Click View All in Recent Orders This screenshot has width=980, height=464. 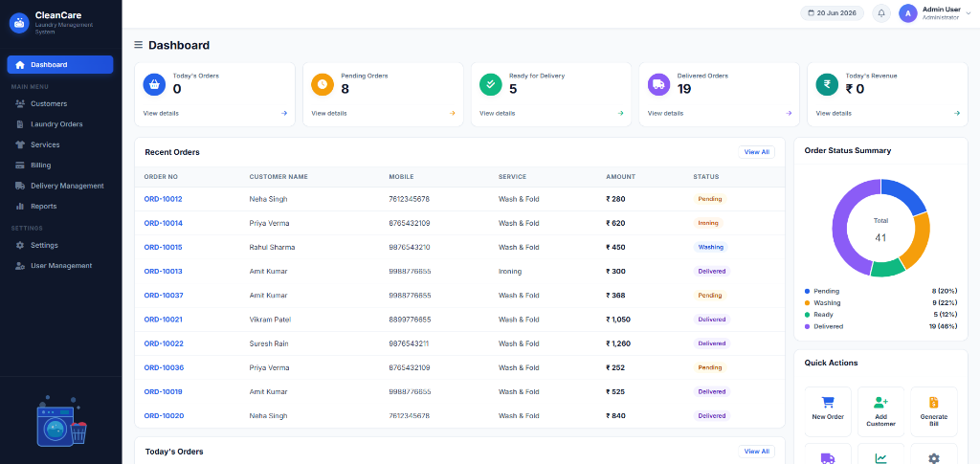(756, 152)
